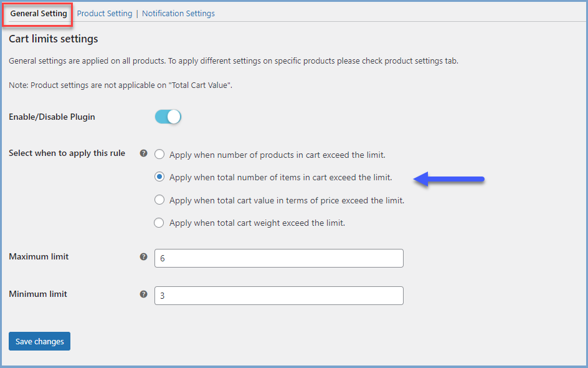The width and height of the screenshot is (588, 368).
Task: Click the Maximum limit input field
Action: (x=279, y=258)
